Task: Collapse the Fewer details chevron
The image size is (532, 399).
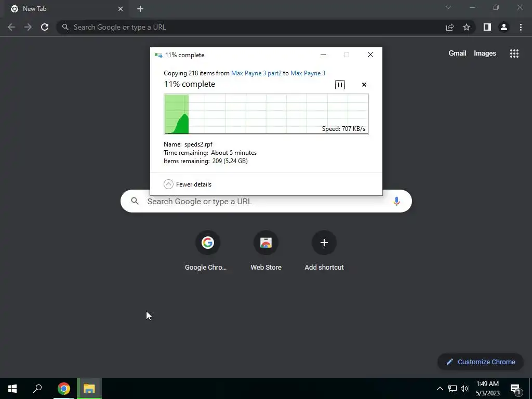Action: [x=168, y=184]
